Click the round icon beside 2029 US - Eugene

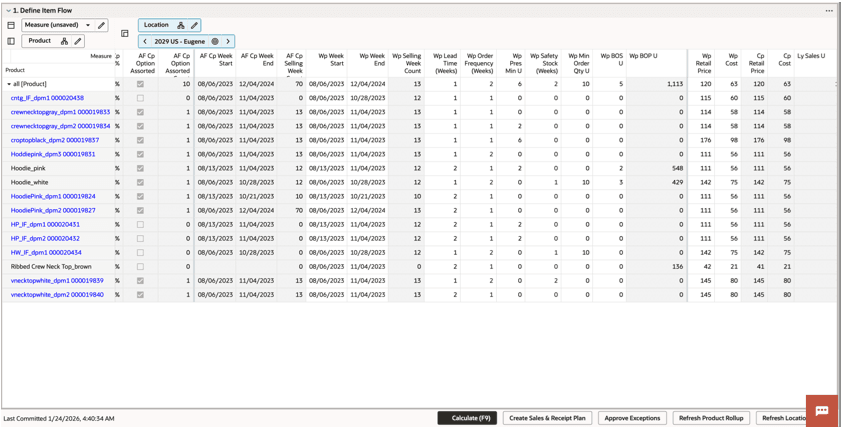pyautogui.click(x=215, y=41)
